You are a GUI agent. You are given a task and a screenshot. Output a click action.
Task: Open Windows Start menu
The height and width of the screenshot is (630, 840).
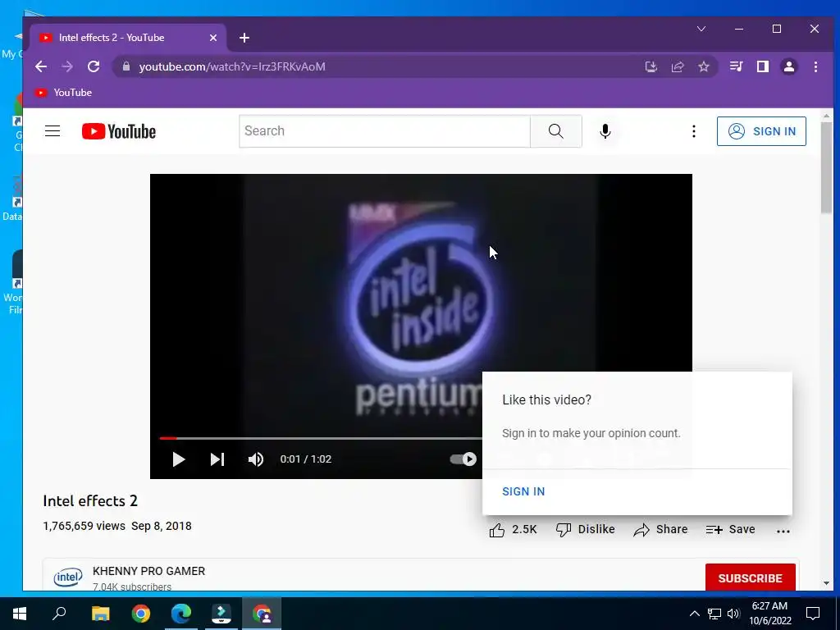coord(20,614)
